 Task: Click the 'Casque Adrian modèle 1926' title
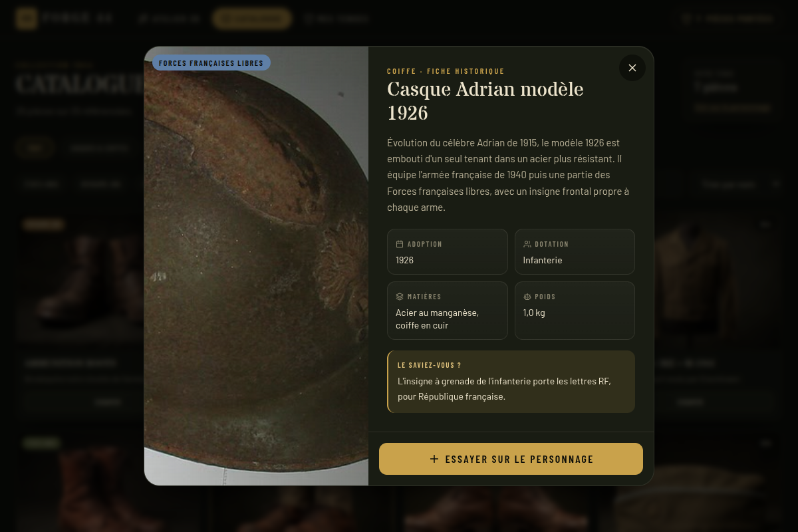click(485, 101)
